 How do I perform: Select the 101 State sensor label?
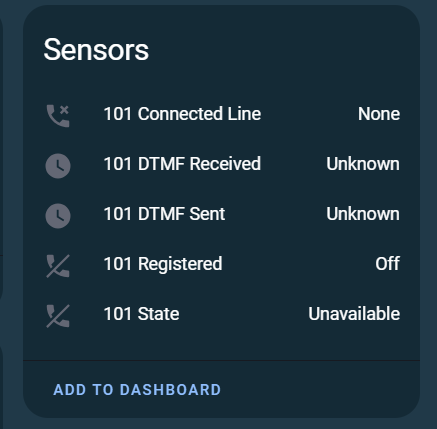(x=142, y=314)
